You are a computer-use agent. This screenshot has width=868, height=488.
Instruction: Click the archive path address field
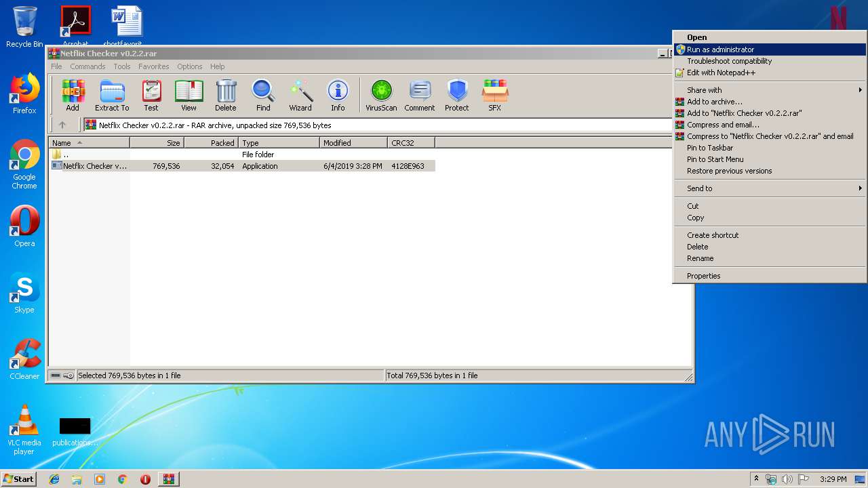pyautogui.click(x=377, y=125)
